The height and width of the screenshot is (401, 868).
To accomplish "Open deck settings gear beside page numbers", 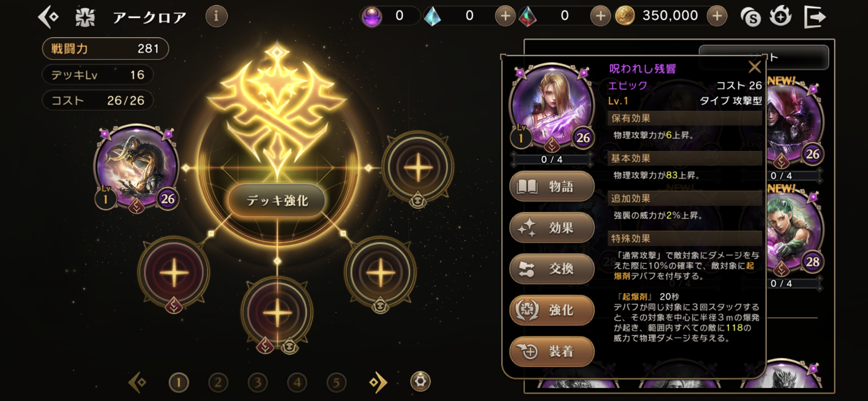I will tap(420, 381).
